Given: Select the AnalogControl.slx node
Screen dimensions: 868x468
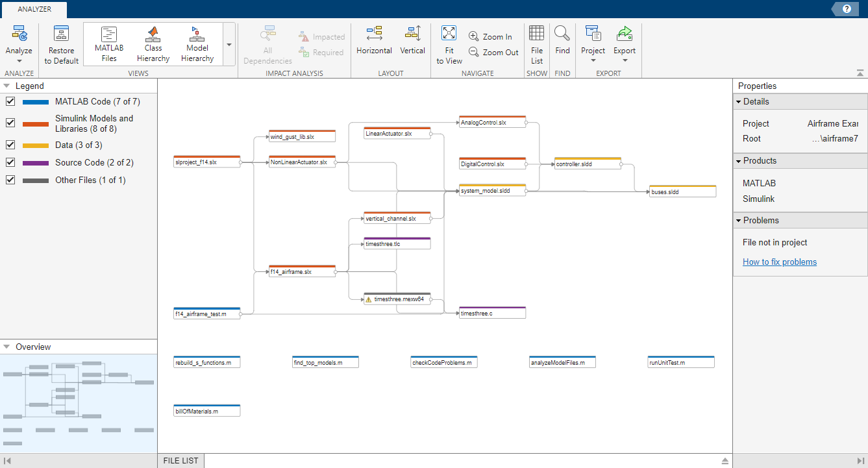Looking at the screenshot, I should pos(492,121).
